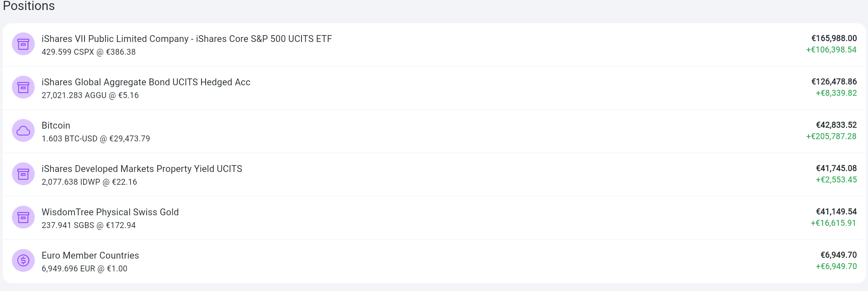Click the archive icon beside WisdomTree Physical Swiss Gold
This screenshot has height=291, width=868.
[23, 218]
